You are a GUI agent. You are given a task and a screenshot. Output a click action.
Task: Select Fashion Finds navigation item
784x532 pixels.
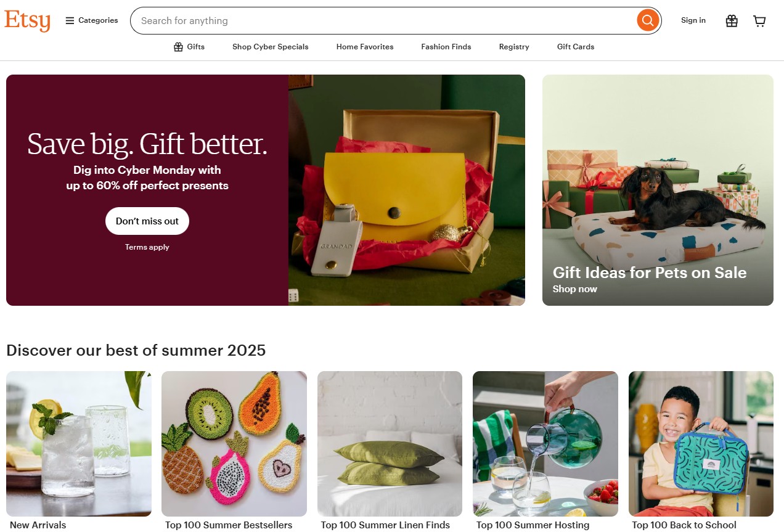point(446,47)
